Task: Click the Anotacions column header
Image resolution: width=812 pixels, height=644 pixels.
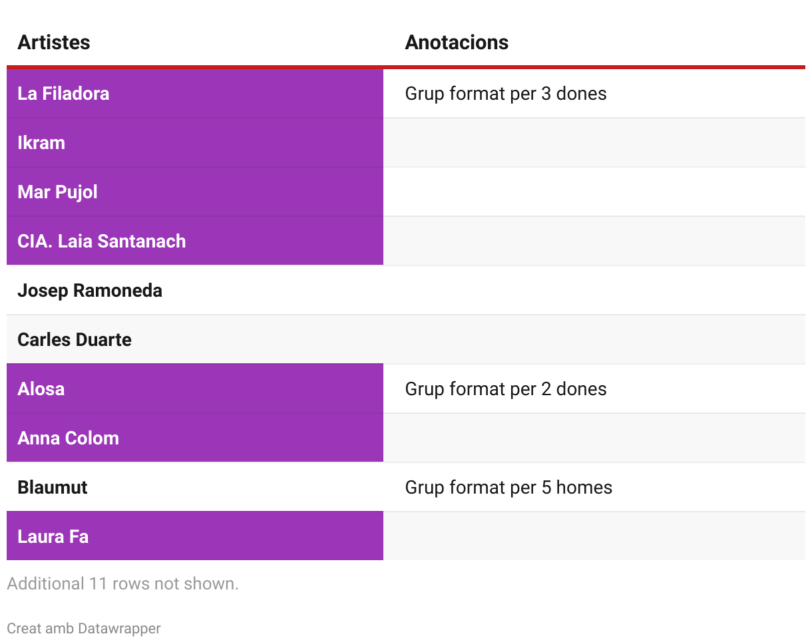Action: 457,43
